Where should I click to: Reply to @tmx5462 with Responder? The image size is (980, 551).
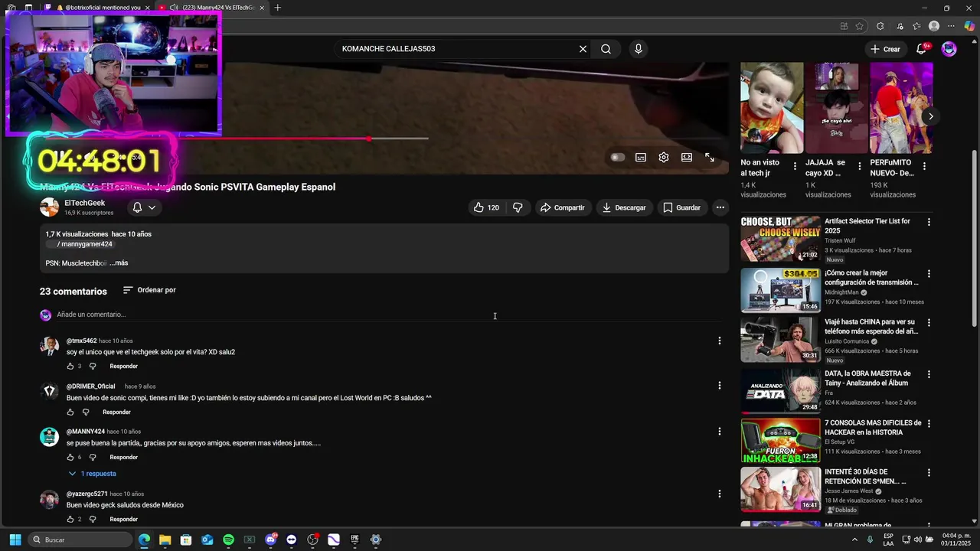pos(123,366)
